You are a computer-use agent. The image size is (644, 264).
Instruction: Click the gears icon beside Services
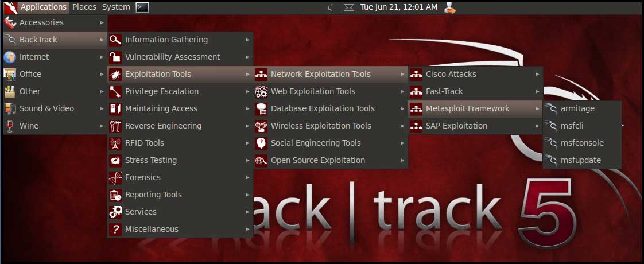tap(115, 212)
